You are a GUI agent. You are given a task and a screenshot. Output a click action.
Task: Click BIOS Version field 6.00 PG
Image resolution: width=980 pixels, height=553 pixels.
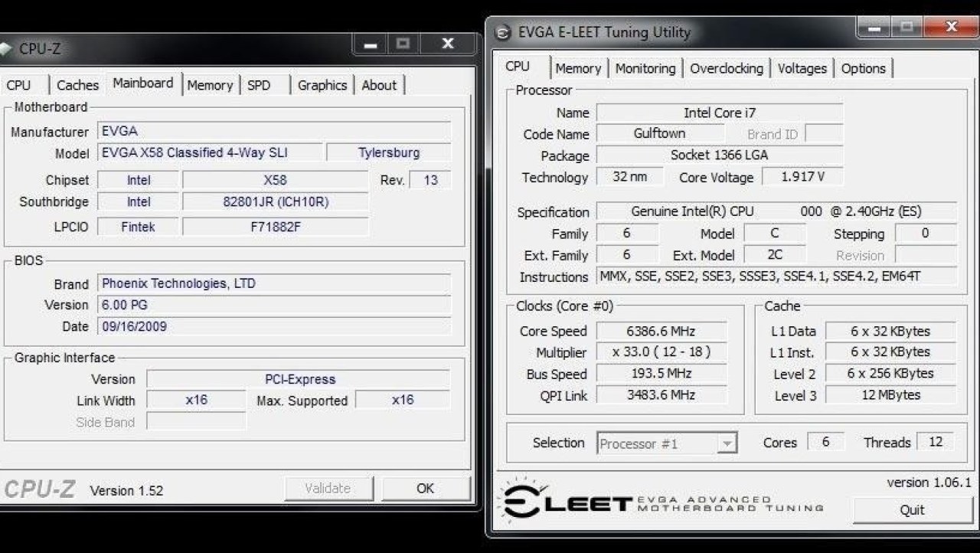click(275, 305)
